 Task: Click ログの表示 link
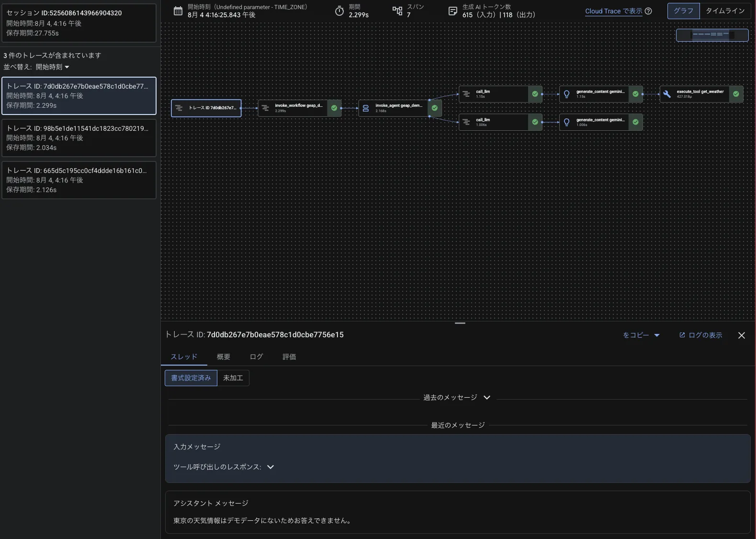point(705,335)
